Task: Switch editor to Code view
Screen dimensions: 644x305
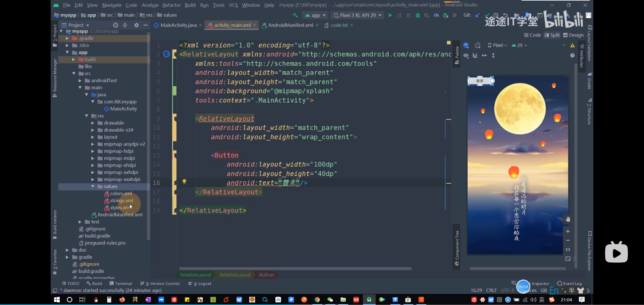Action: click(533, 35)
